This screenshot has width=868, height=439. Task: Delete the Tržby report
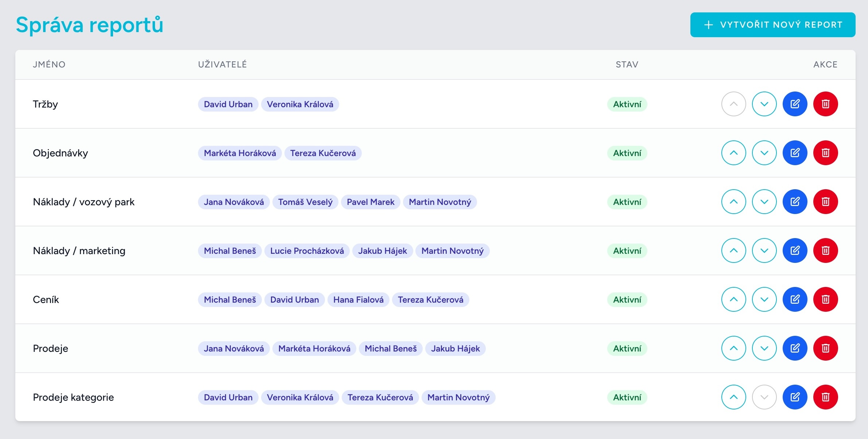coord(825,104)
